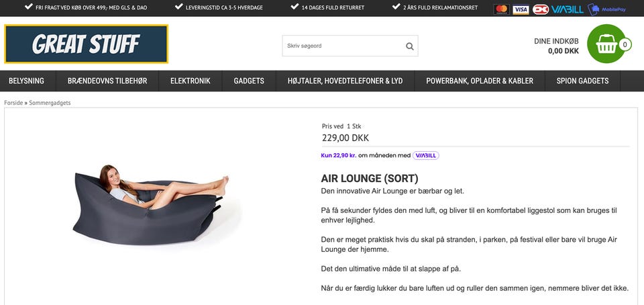Screen dimensions: 644x305
Task: Open the Belysning menu
Action: click(26, 81)
